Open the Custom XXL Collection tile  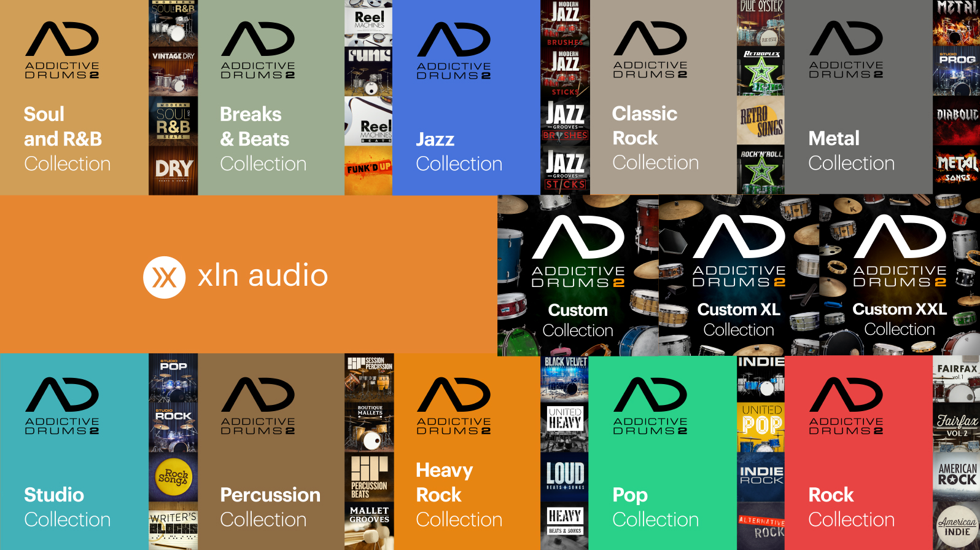click(x=900, y=275)
